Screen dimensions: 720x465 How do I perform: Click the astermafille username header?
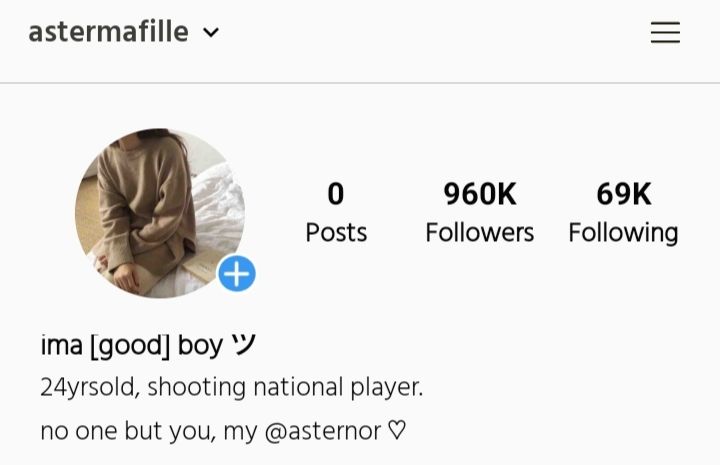(x=108, y=32)
